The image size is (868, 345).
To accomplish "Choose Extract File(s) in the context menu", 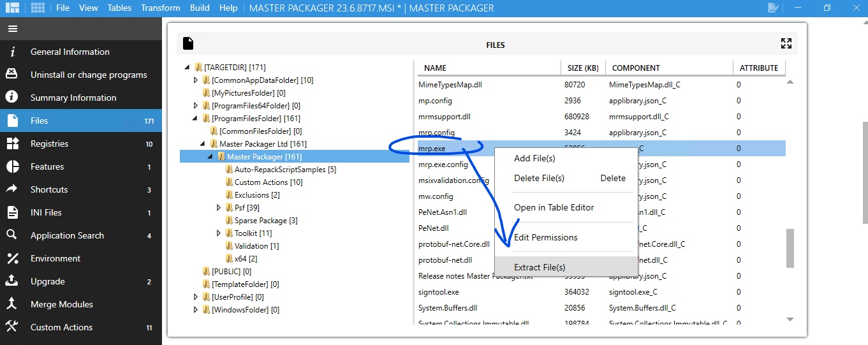I will 566,267.
